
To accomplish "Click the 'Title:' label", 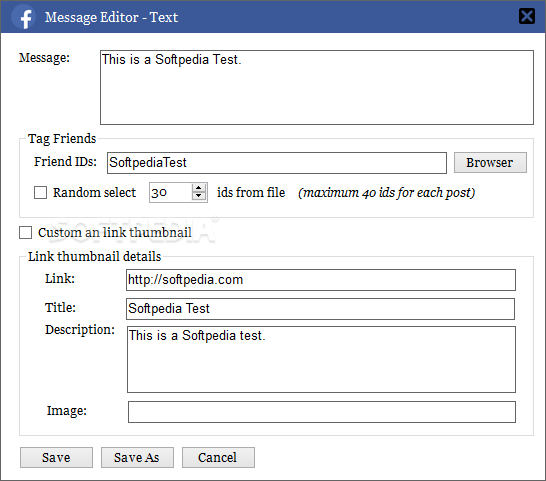I will [x=60, y=308].
